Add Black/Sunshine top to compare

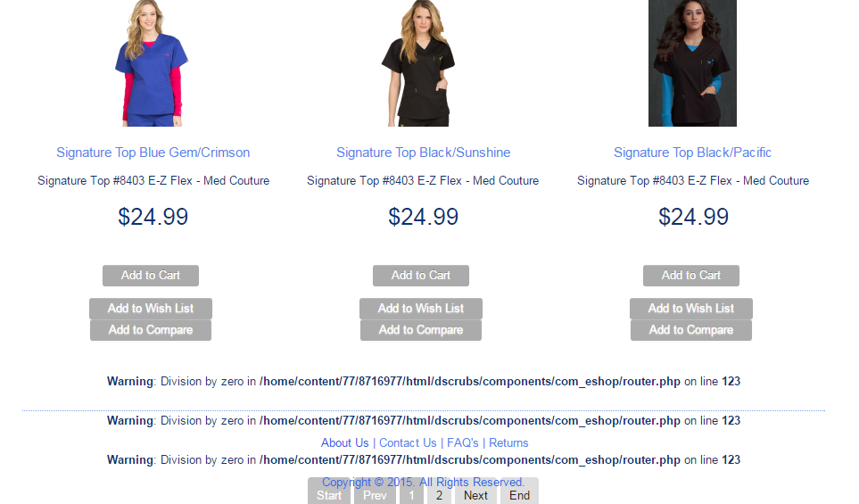(x=421, y=330)
